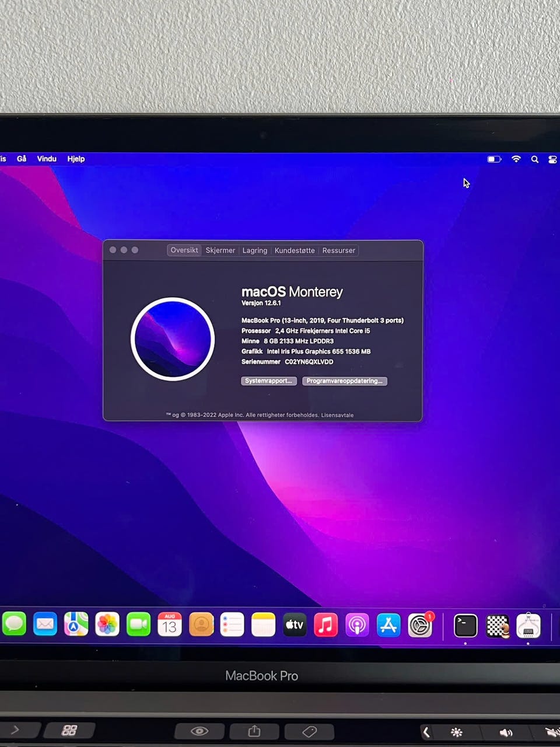Select the Oversikt tab
This screenshot has height=747, width=560.
click(x=184, y=250)
